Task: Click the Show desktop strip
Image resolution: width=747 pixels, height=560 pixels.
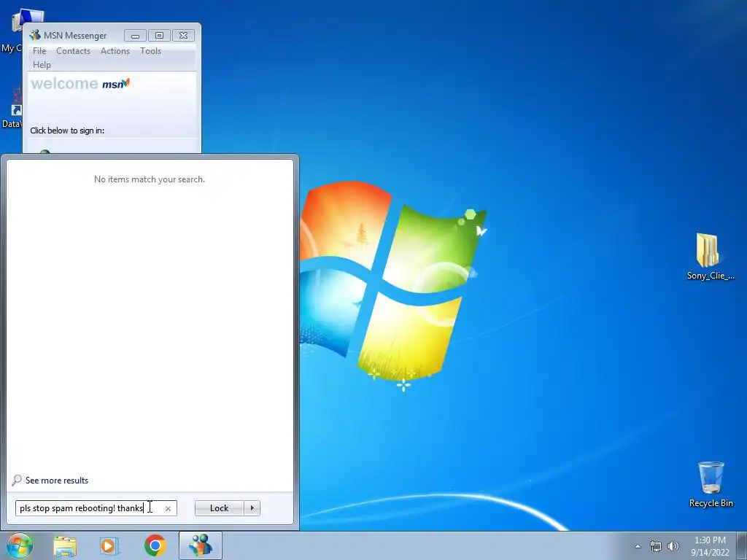Action: click(742, 545)
